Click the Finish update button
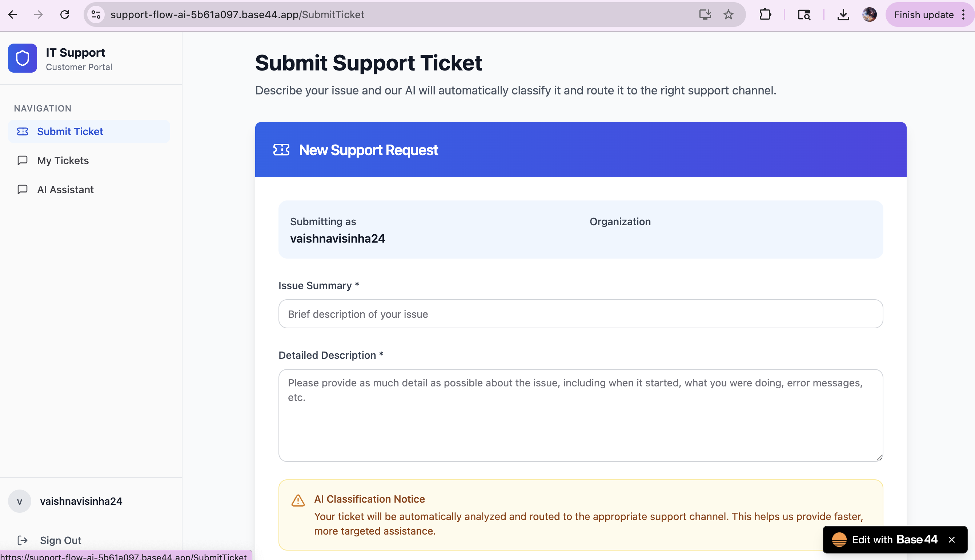 pyautogui.click(x=923, y=15)
